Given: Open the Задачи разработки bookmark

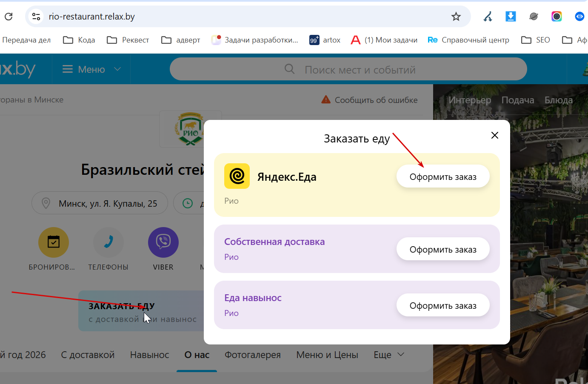Looking at the screenshot, I should point(255,40).
